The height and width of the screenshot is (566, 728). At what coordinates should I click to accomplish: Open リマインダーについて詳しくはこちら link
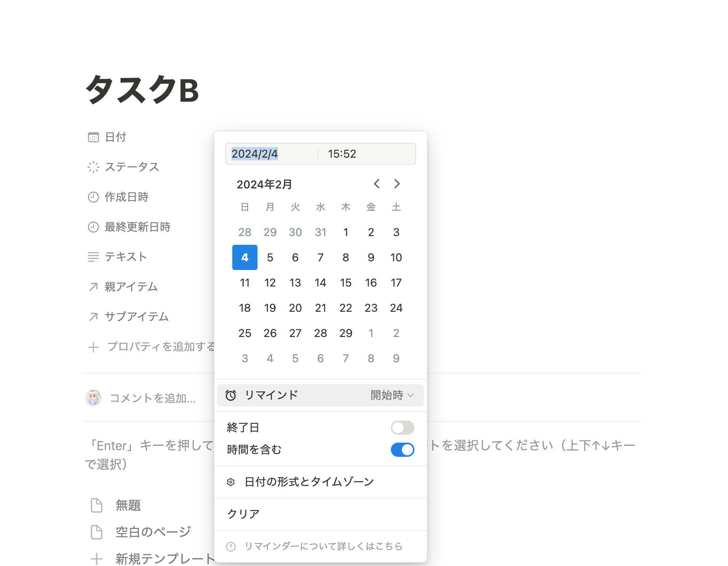tap(323, 546)
